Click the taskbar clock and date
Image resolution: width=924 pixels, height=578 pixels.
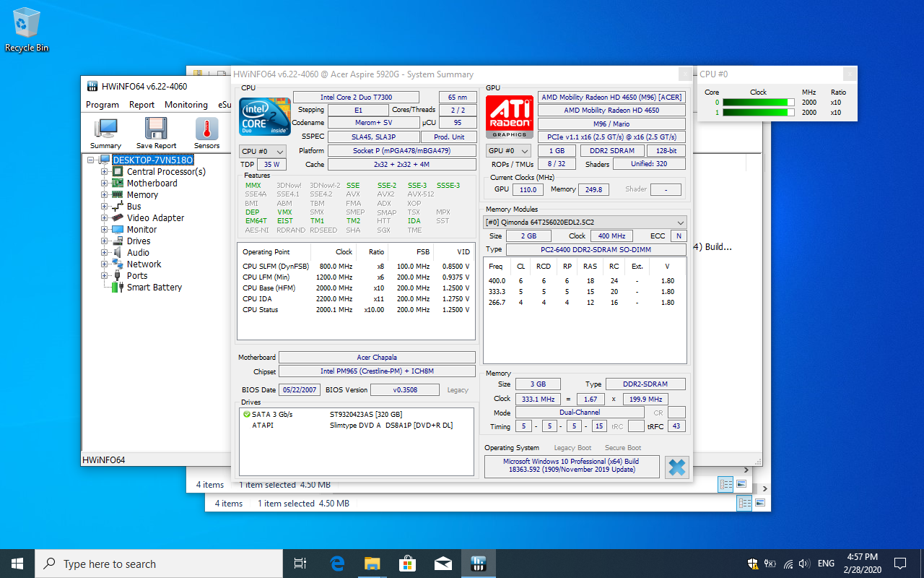862,564
